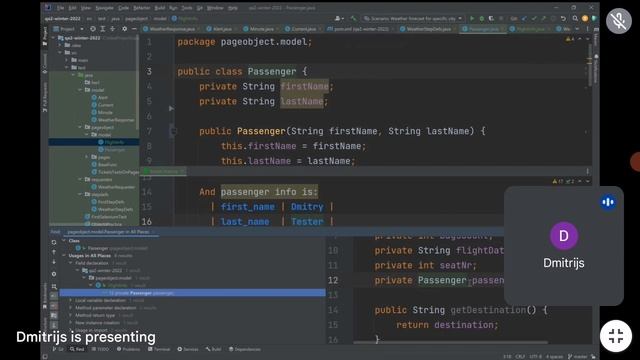
Task: Click the firstName field in Passenger class
Action: coord(304,87)
